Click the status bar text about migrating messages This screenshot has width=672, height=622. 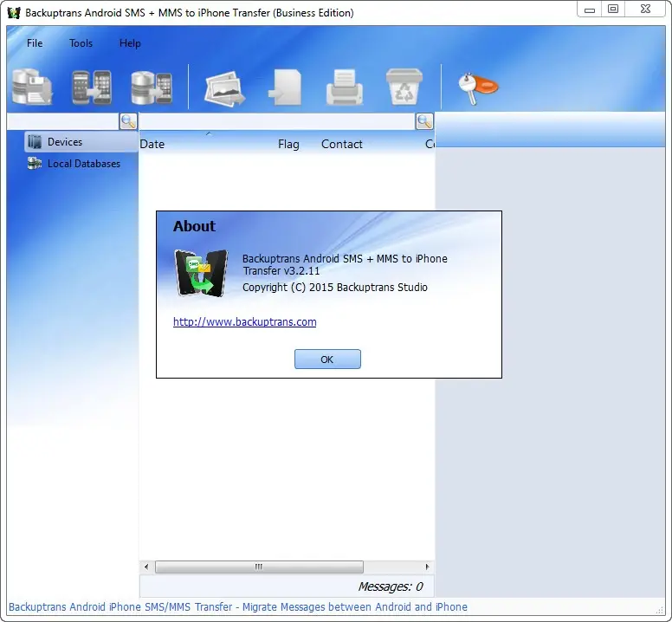(x=238, y=607)
